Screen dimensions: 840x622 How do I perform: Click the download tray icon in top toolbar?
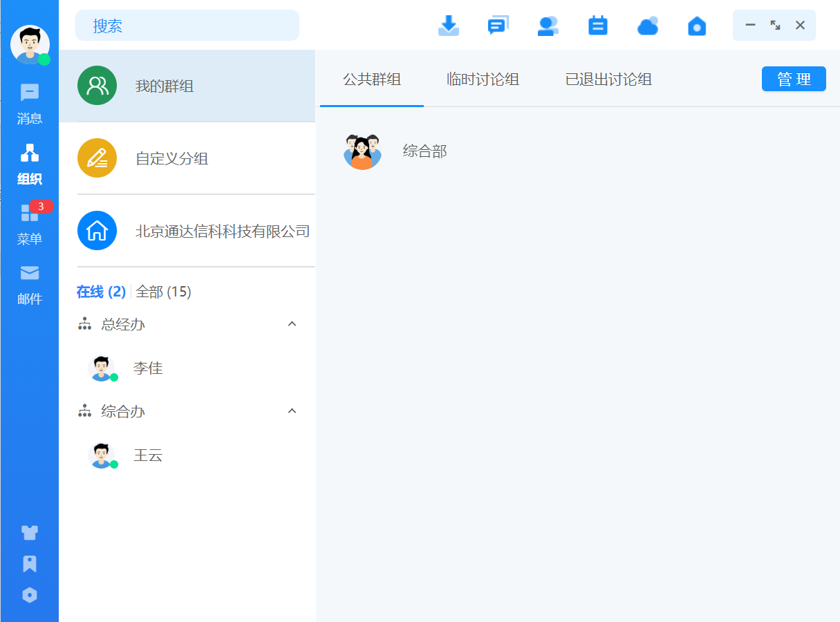(x=449, y=26)
